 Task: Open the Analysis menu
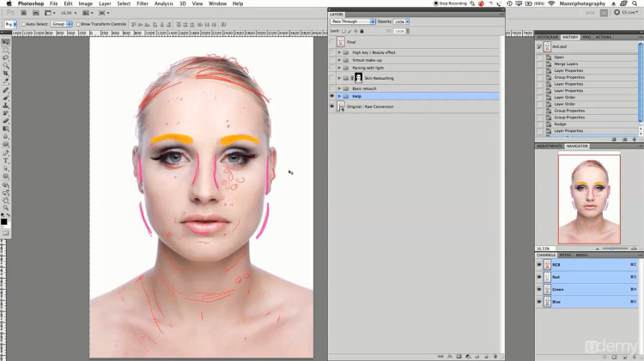163,3
